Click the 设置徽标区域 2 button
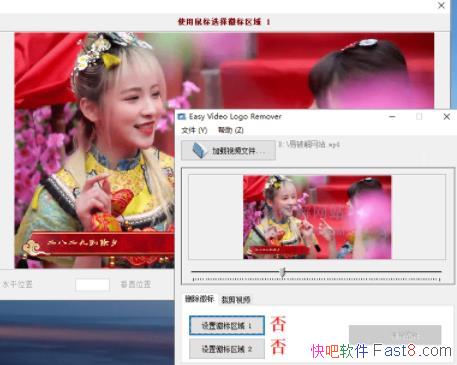This screenshot has width=457, height=365. point(227,349)
